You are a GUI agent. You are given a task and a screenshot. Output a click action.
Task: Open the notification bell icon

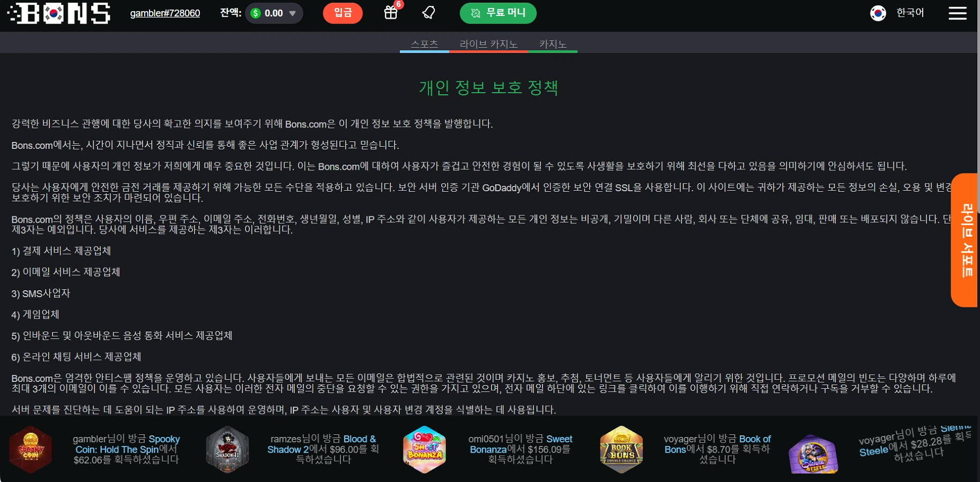[428, 13]
